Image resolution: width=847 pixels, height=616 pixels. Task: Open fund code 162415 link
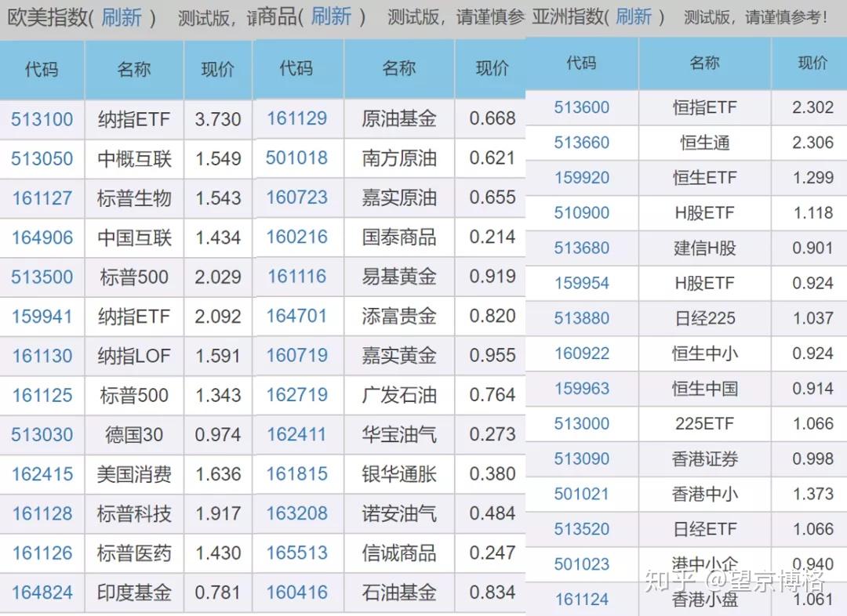(x=42, y=474)
